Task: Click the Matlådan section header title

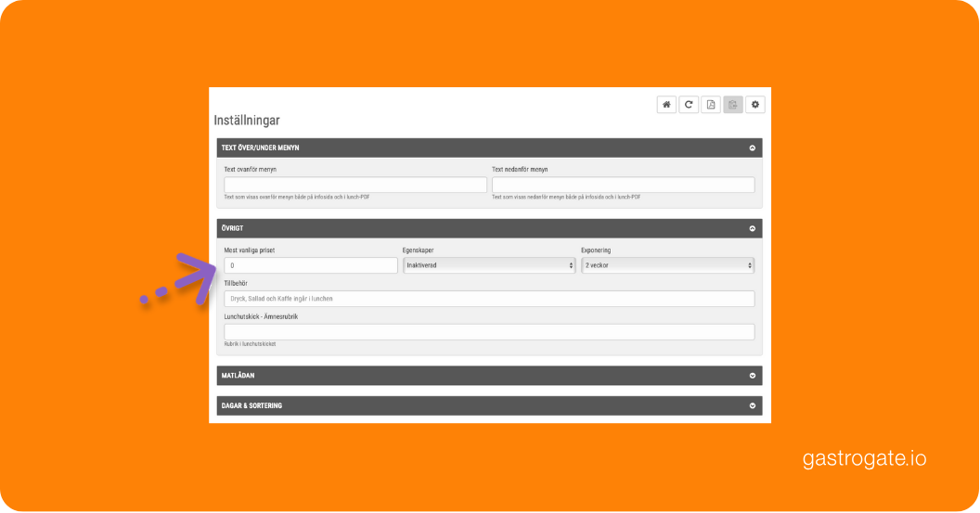Action: coord(239,376)
